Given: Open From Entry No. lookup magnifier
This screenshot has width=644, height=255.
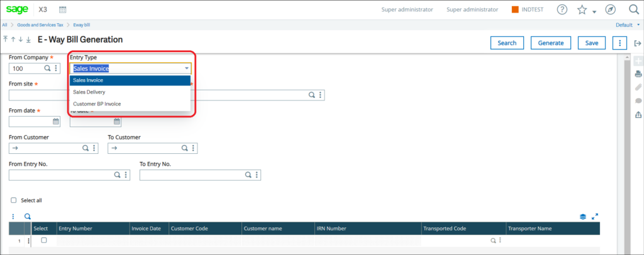Looking at the screenshot, I should [x=117, y=175].
